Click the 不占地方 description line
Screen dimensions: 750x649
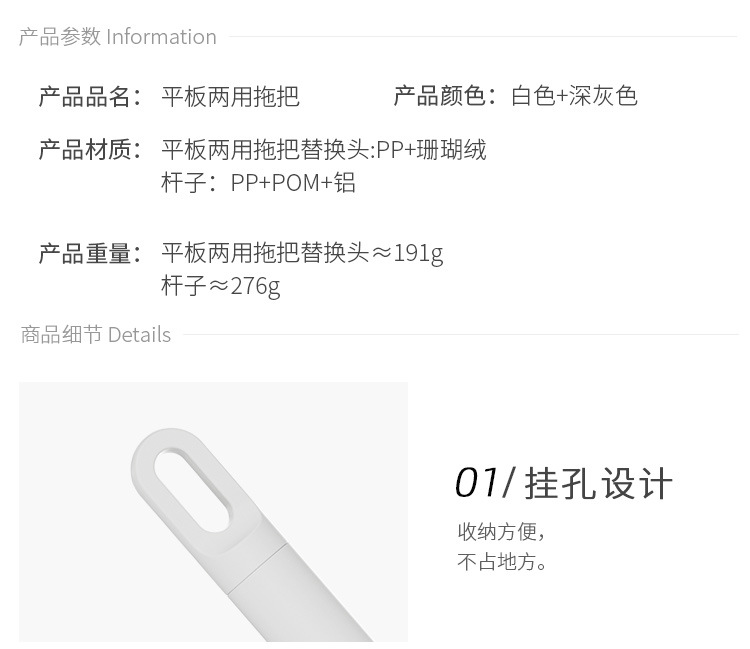(x=503, y=562)
